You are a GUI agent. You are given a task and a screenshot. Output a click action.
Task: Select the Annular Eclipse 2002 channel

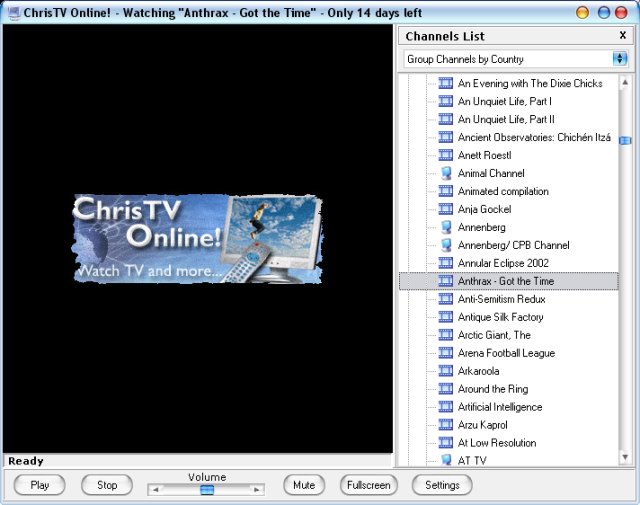click(503, 263)
